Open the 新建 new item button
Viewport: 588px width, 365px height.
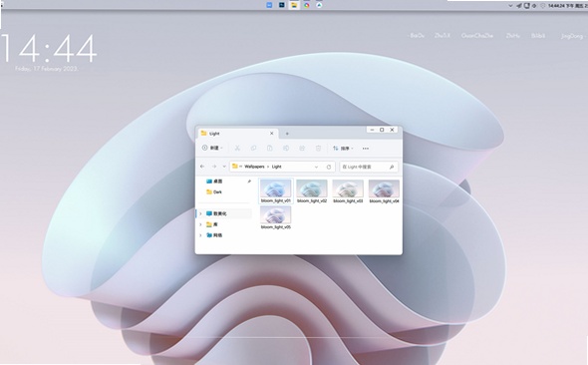212,149
